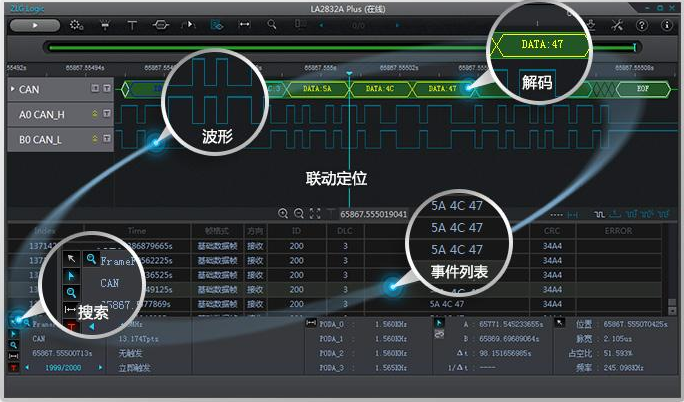Click the PODA_3 frequency value 1.565KHz
This screenshot has height=402, width=684.
pyautogui.click(x=391, y=368)
